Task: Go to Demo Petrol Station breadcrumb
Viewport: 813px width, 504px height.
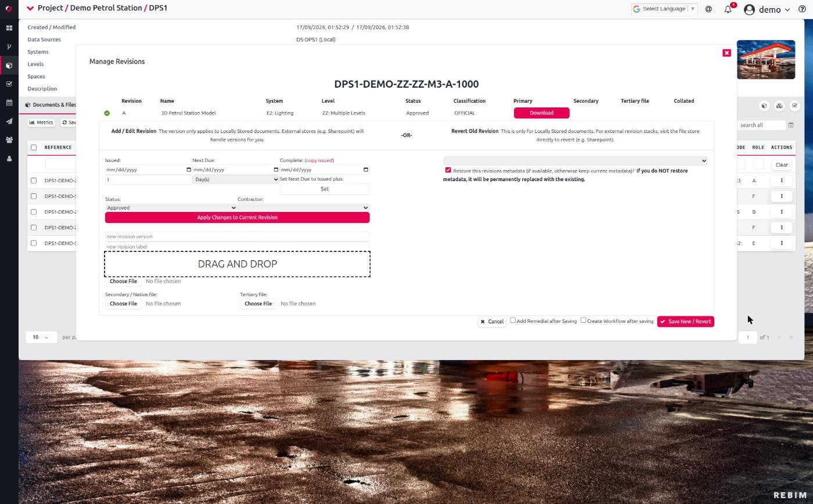Action: click(x=106, y=8)
